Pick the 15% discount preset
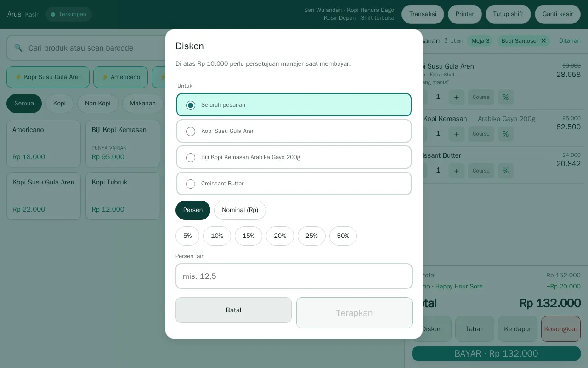This screenshot has height=368, width=588. click(x=249, y=236)
